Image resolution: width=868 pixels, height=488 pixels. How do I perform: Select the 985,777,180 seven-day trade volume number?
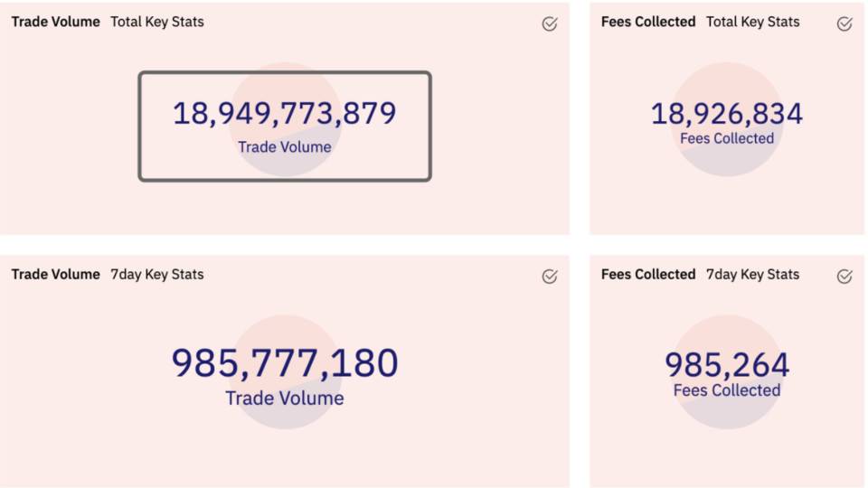tap(285, 363)
